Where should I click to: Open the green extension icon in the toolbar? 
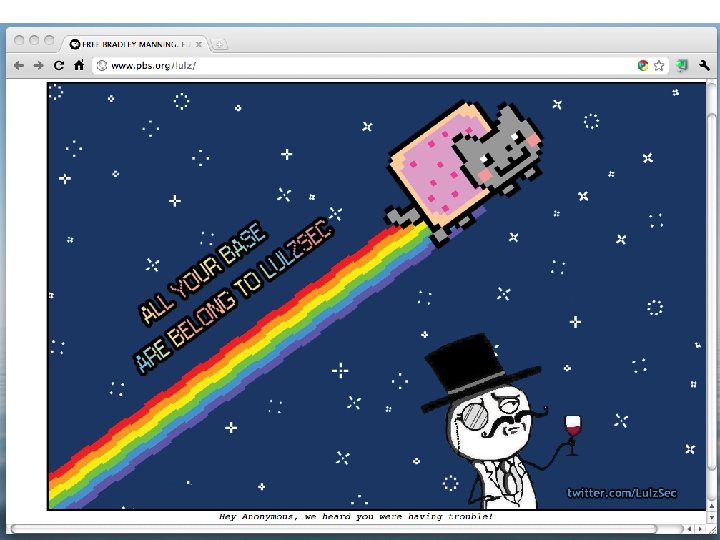(681, 66)
